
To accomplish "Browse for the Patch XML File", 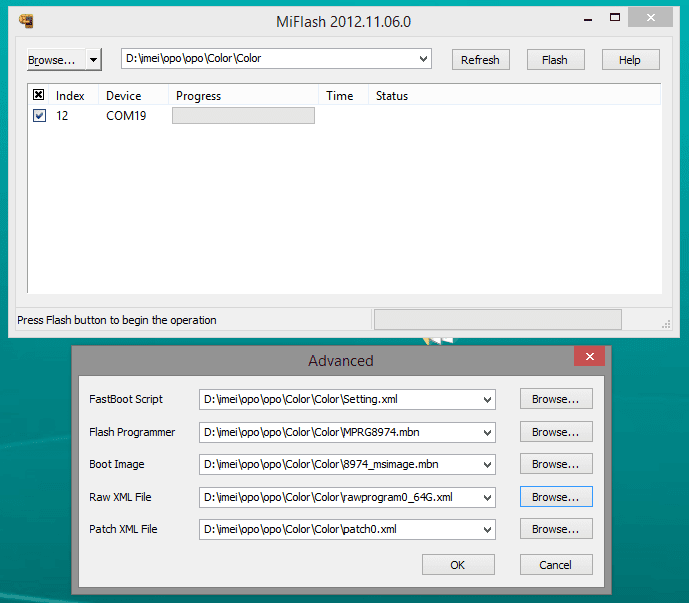I will [x=556, y=529].
